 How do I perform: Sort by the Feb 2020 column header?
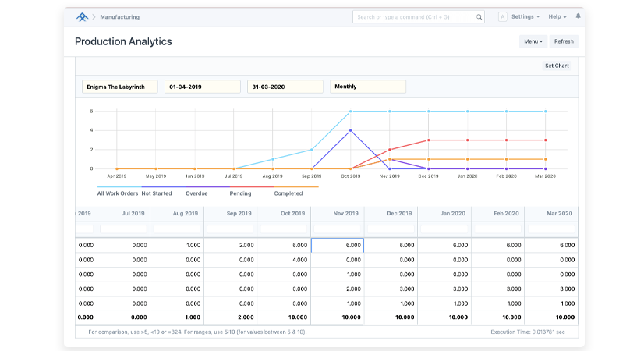point(497,213)
